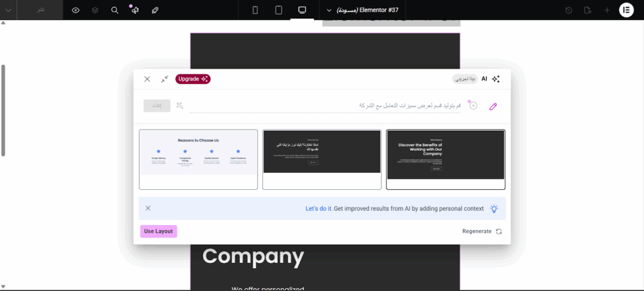
Task: Minimize the AI dialog using the collapse arrows
Action: tap(164, 79)
